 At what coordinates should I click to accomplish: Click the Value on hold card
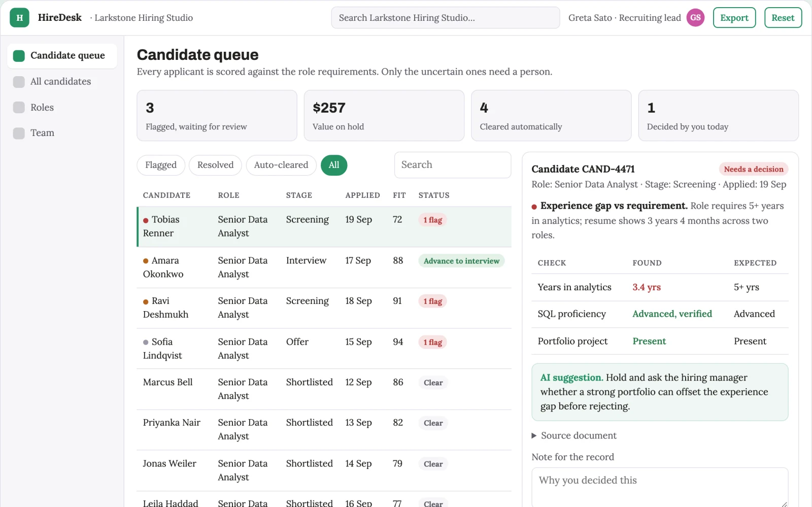pyautogui.click(x=384, y=116)
